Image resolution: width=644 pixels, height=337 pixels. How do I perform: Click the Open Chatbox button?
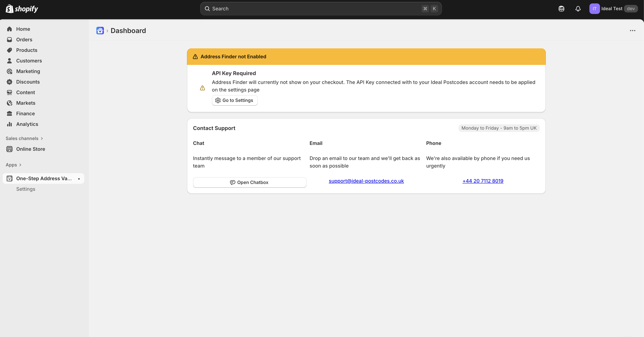pos(249,182)
